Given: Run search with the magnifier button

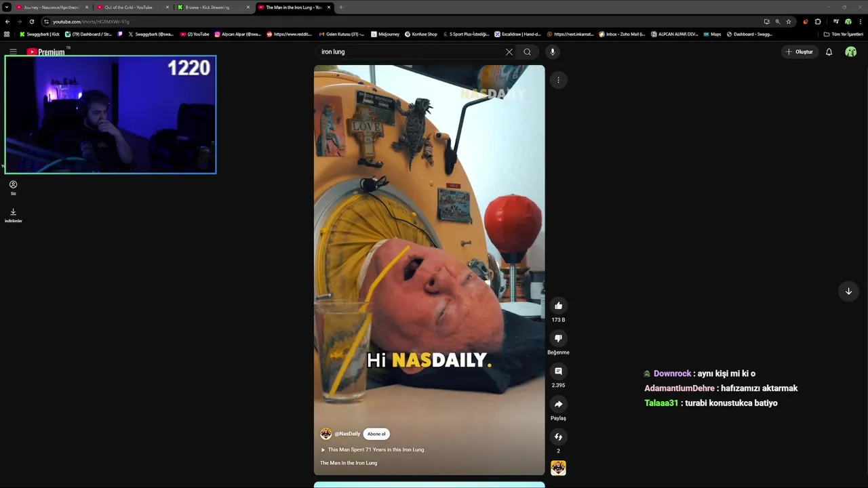Looking at the screenshot, I should 527,52.
